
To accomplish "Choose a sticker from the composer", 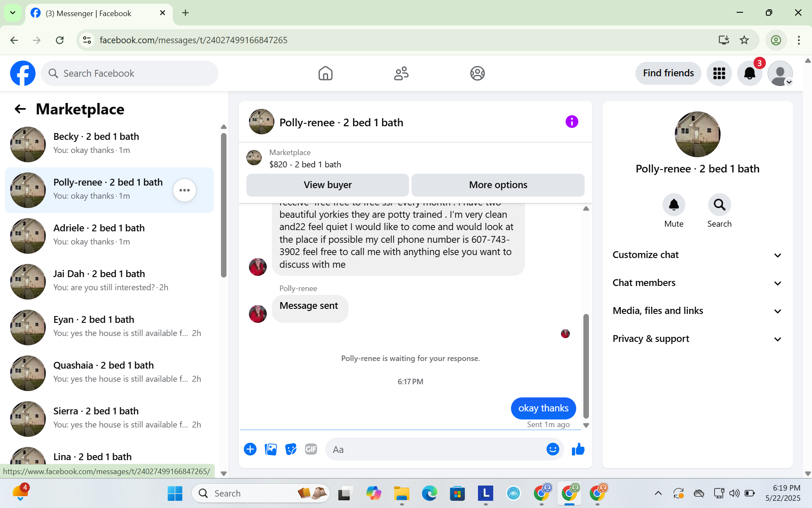I will click(291, 449).
